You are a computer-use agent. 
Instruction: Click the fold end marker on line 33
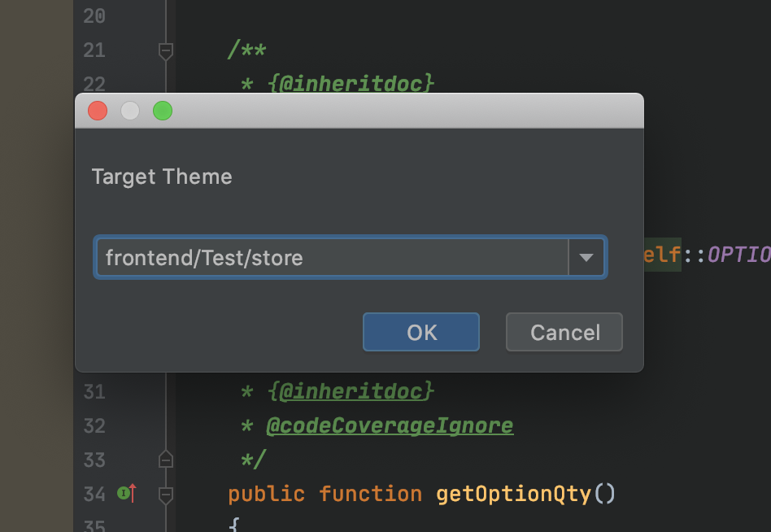click(166, 460)
